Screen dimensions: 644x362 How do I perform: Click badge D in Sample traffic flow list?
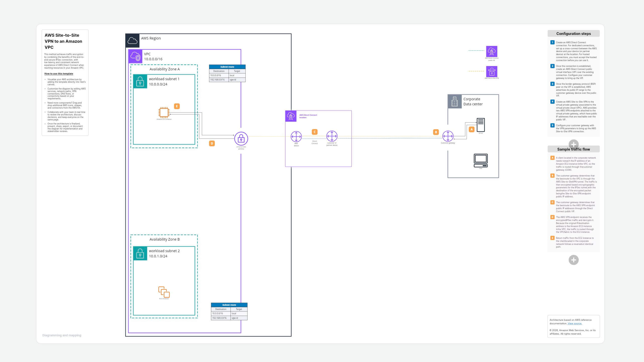[552, 217]
